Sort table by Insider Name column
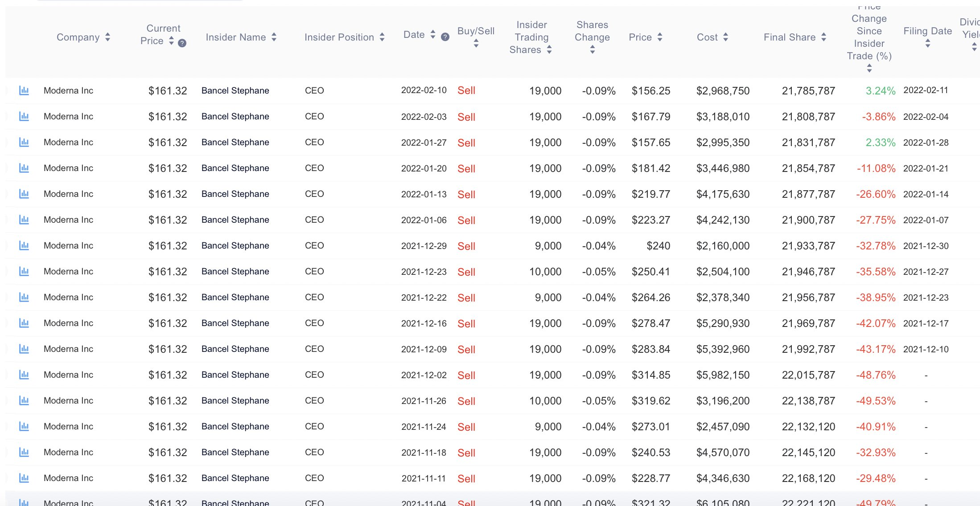Viewport: 980px width, 506px height. (x=274, y=37)
